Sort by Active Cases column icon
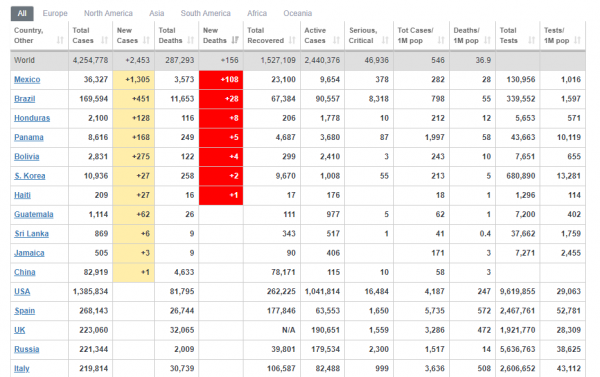The height and width of the screenshot is (377, 600). 336,40
